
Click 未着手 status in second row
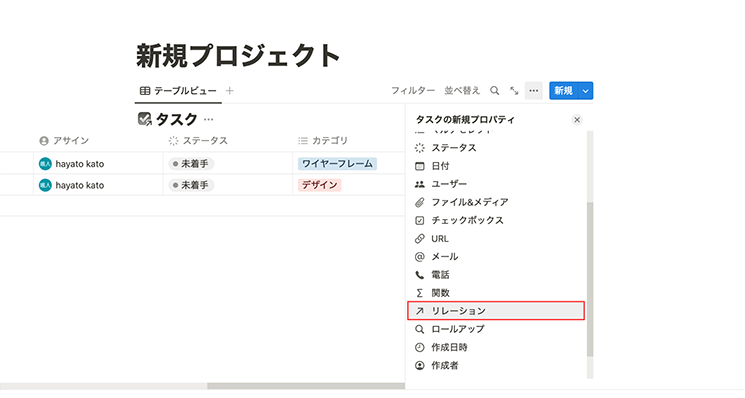tap(191, 185)
